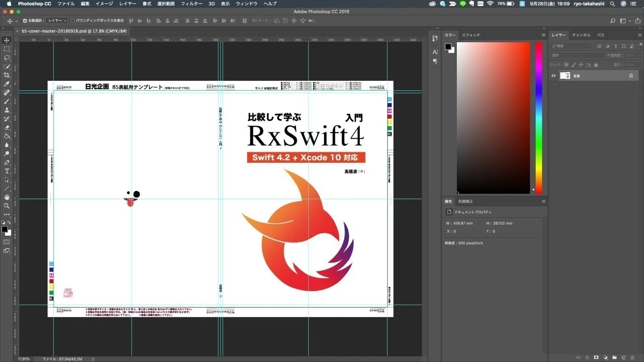This screenshot has height=362, width=644.
Task: Open the Color panel options menu
Action: (543, 35)
